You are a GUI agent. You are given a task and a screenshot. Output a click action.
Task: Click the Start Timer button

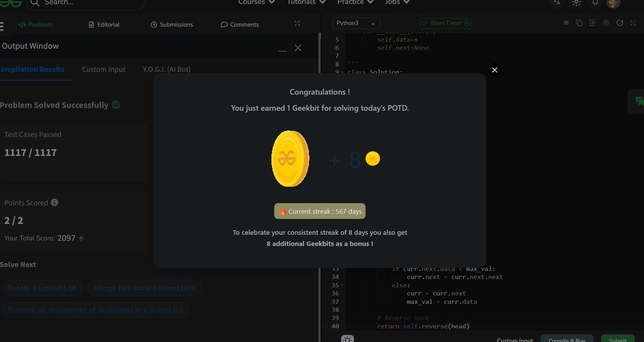click(447, 23)
